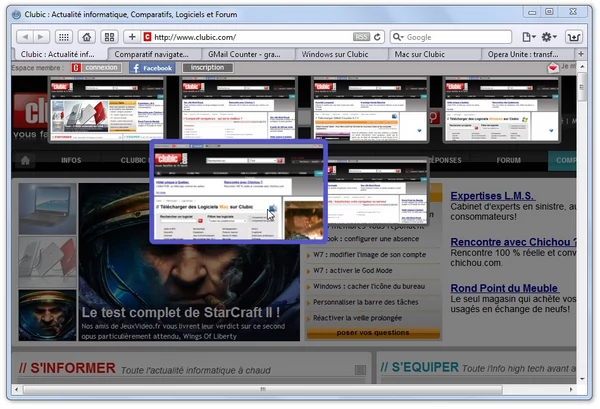Open the INFOS nav menu
The height and width of the screenshot is (409, 600).
point(71,160)
